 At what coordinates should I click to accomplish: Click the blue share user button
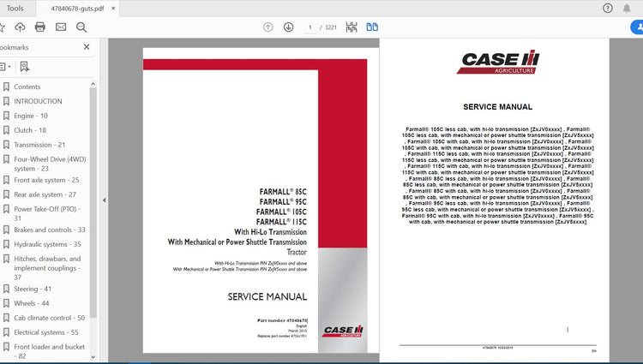tap(637, 27)
